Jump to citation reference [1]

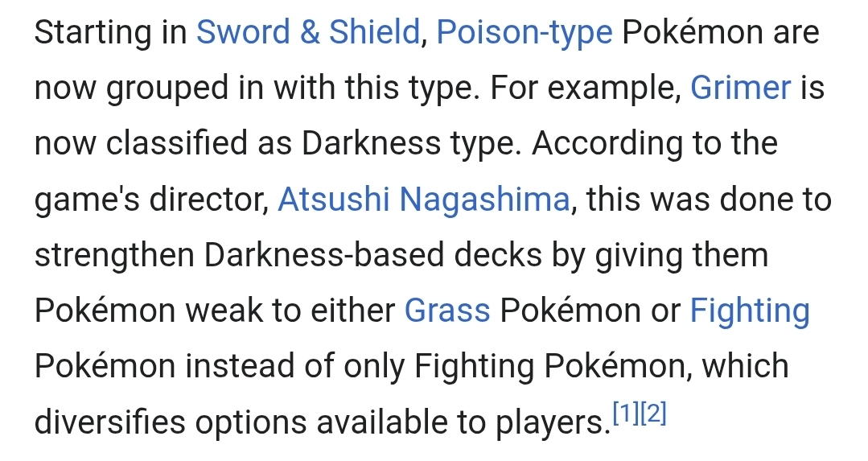625,415
